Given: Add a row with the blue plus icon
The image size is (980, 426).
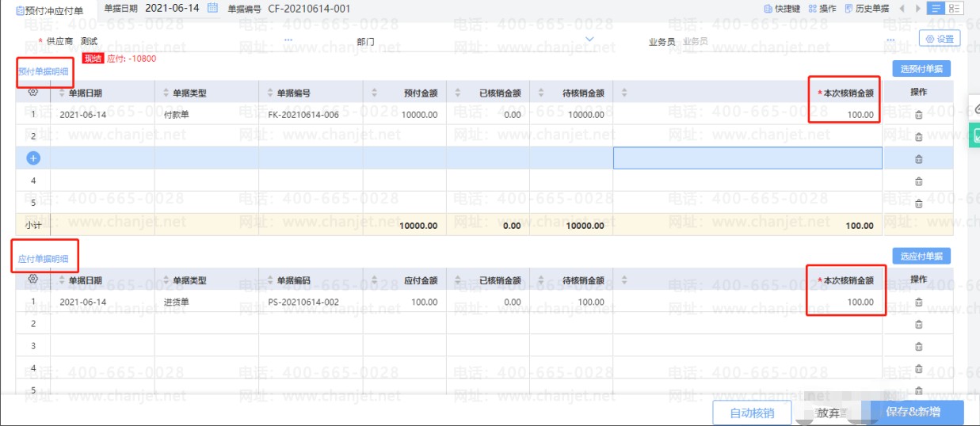Looking at the screenshot, I should tap(33, 158).
